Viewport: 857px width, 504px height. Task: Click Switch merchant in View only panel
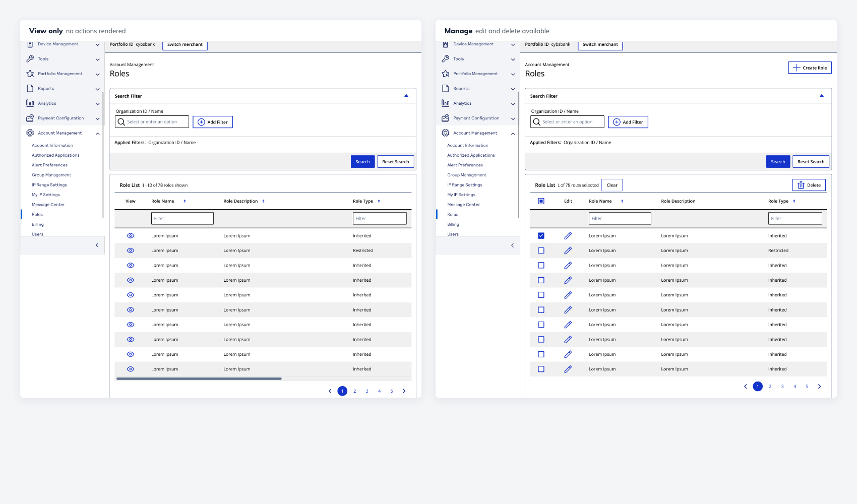(185, 45)
